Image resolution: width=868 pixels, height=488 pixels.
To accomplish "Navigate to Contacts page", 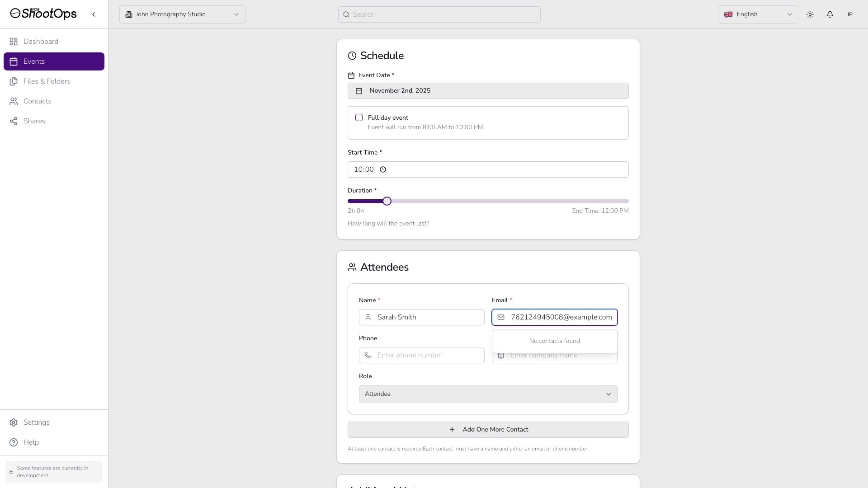I will pos(37,101).
